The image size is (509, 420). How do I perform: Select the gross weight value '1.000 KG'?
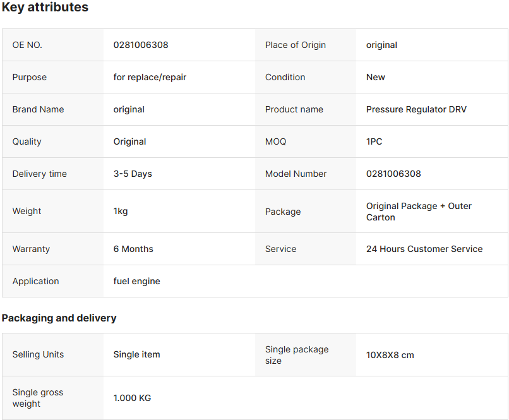(132, 398)
